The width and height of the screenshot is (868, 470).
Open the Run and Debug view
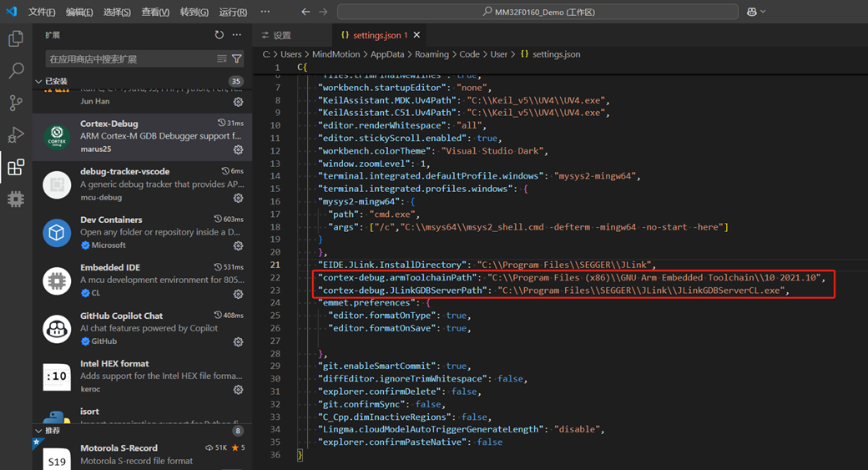tap(16, 135)
